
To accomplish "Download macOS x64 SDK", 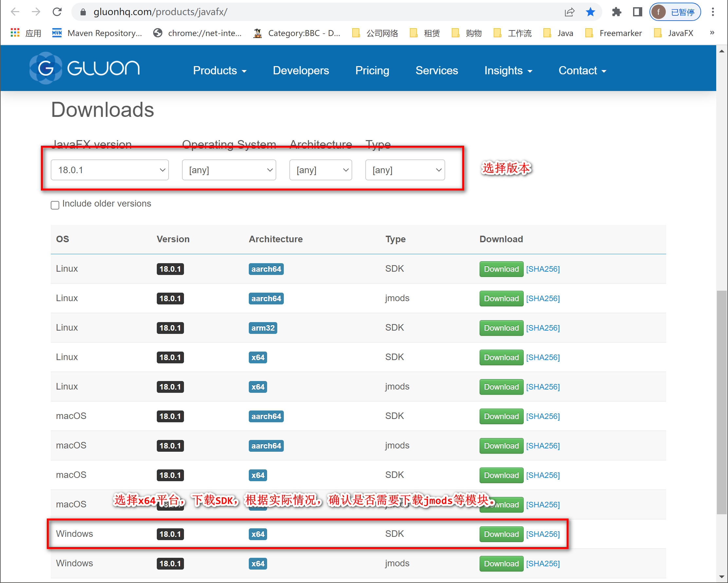I will click(501, 475).
